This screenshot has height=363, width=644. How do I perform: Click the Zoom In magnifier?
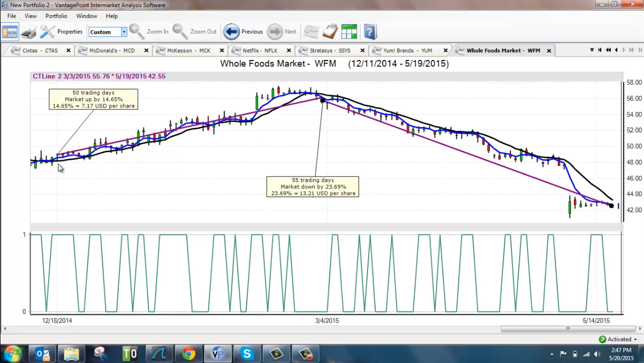coord(136,32)
